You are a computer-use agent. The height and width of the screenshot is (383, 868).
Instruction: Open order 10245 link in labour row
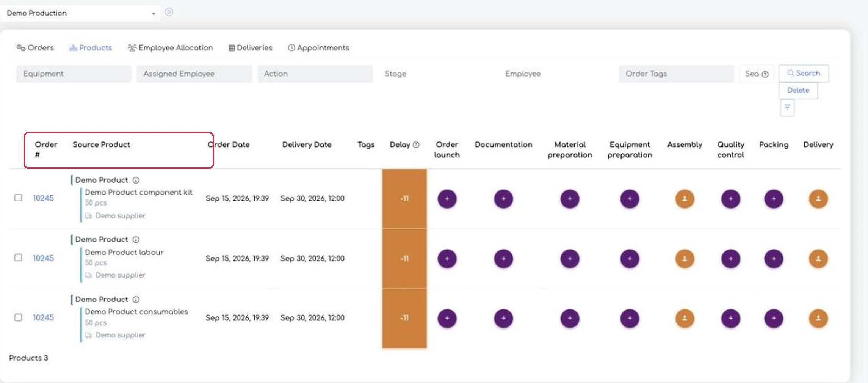(43, 258)
